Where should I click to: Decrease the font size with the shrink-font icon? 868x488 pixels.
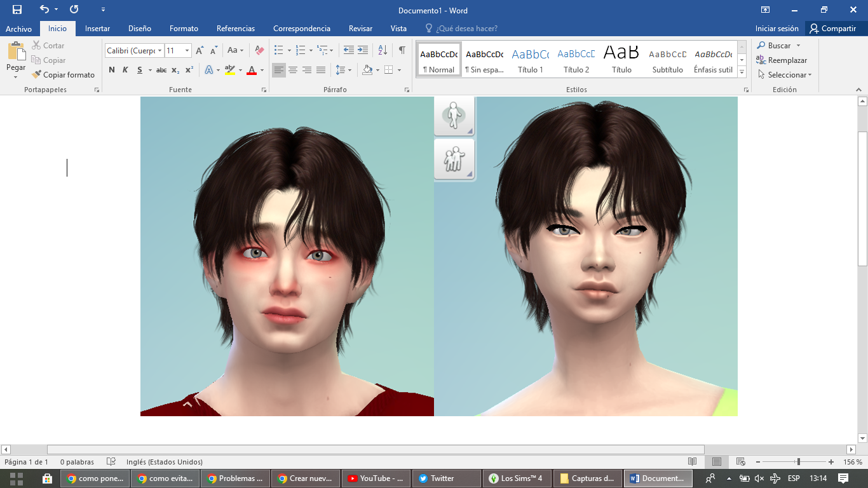point(214,50)
